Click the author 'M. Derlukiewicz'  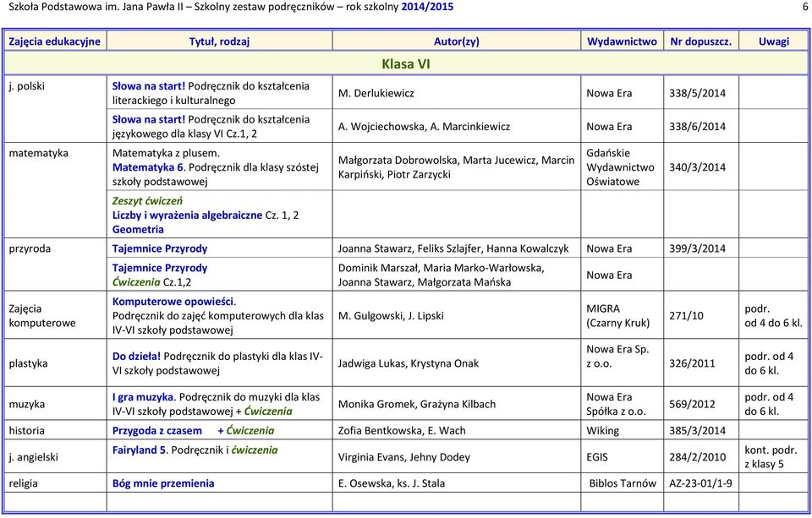(376, 94)
